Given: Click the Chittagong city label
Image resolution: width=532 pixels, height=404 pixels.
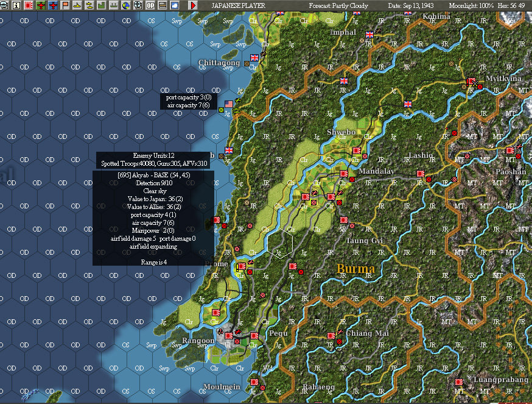Looking at the screenshot, I should click(x=219, y=63).
